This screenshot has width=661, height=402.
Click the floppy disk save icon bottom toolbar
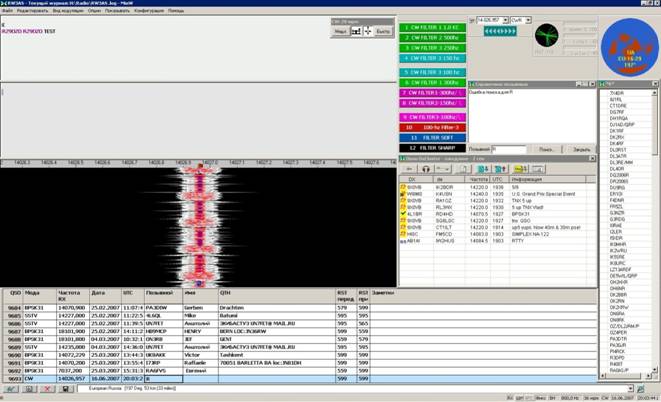tap(66, 389)
